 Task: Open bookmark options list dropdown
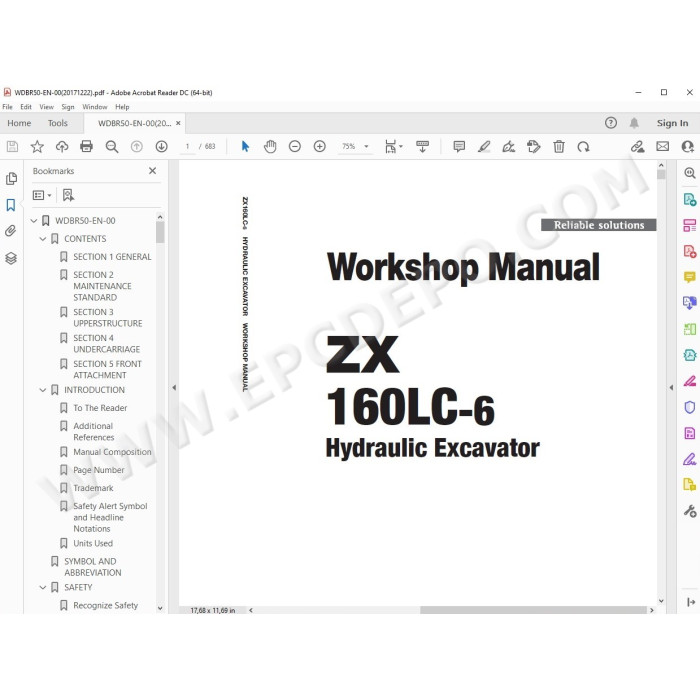click(42, 195)
